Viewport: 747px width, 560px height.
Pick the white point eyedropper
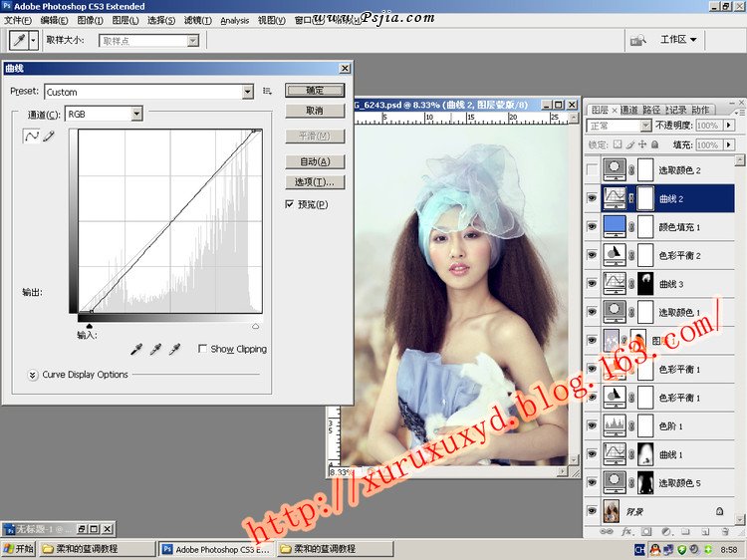coord(174,349)
